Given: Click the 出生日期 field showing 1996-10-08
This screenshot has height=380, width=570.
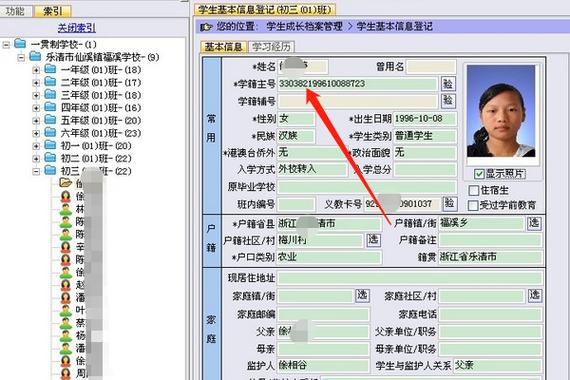Looking at the screenshot, I should click(x=425, y=119).
